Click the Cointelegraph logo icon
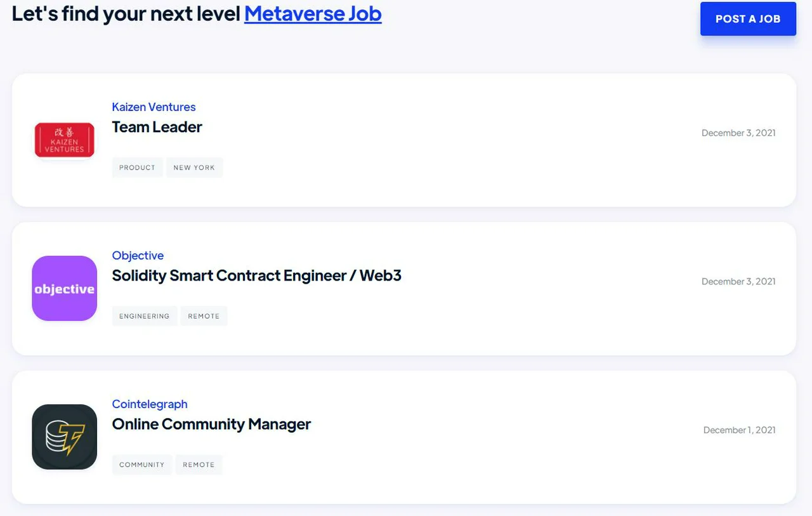812x516 pixels. [x=64, y=437]
